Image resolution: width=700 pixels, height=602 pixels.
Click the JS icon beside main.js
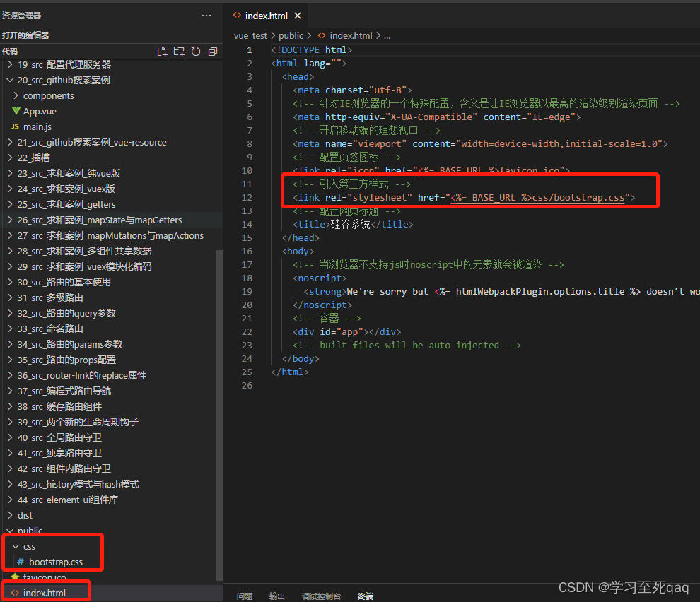[x=15, y=126]
